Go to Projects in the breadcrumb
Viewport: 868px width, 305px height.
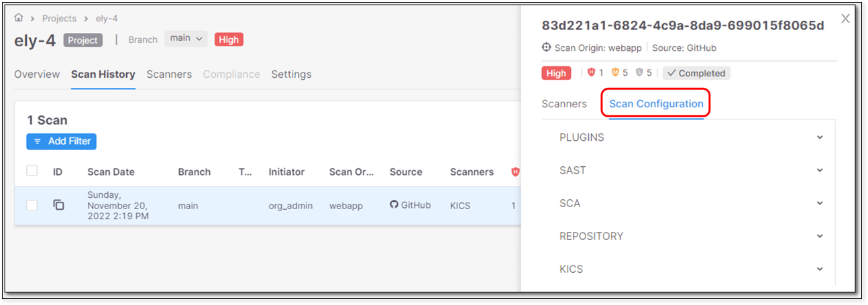coord(58,19)
